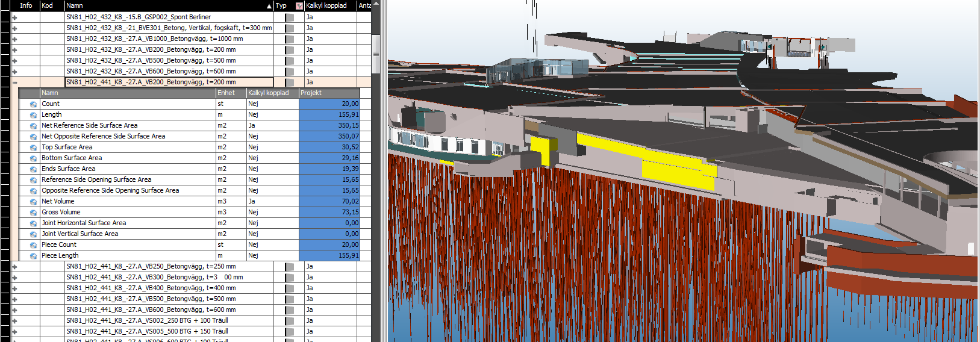Click the Enhet sub-table column header

[x=231, y=93]
